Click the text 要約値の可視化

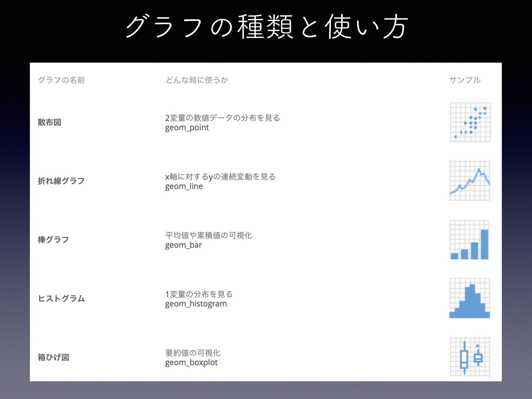point(193,353)
